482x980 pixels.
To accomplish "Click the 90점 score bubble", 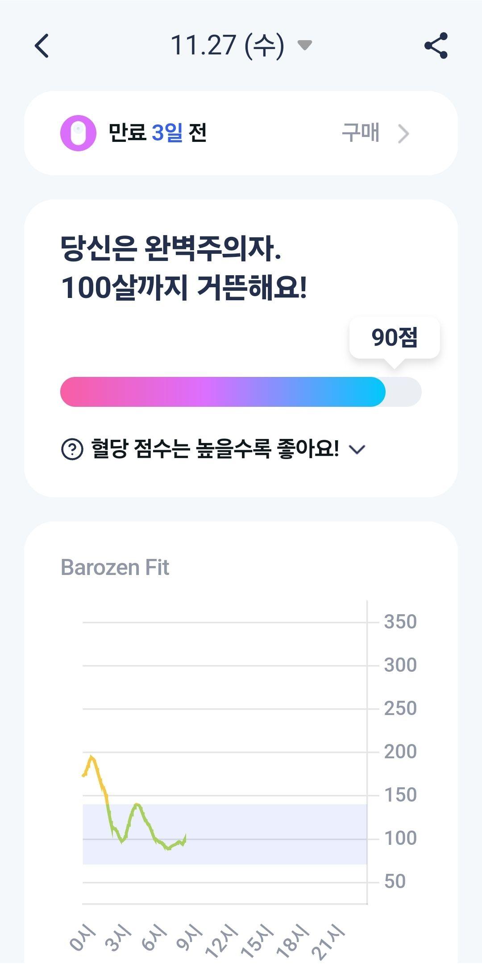I will (395, 337).
